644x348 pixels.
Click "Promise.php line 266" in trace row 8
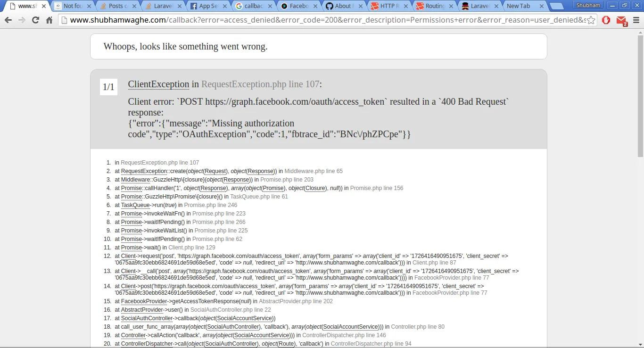(x=219, y=222)
